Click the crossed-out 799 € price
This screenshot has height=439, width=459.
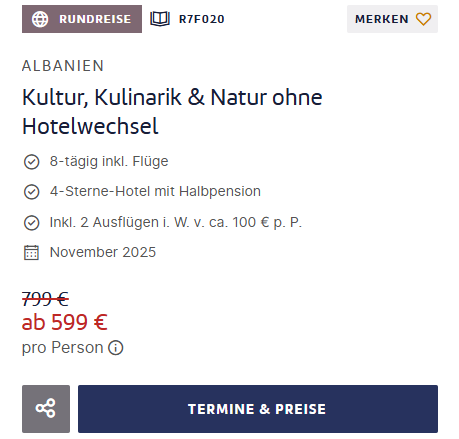(x=45, y=299)
